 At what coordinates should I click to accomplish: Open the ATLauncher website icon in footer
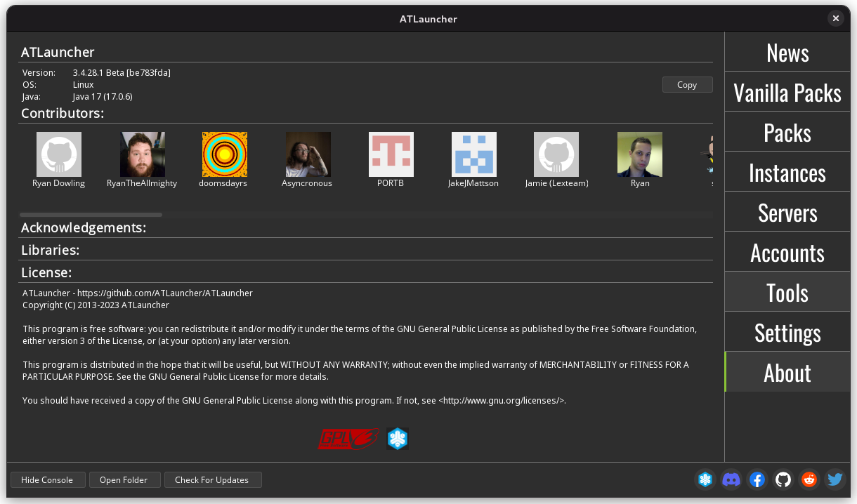tap(705, 479)
